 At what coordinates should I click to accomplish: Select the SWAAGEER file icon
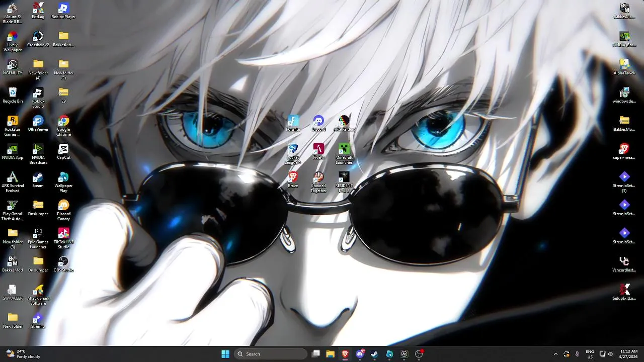pos(13,293)
